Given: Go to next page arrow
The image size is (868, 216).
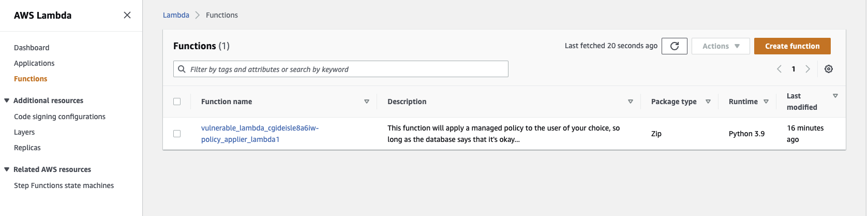Looking at the screenshot, I should (x=807, y=69).
